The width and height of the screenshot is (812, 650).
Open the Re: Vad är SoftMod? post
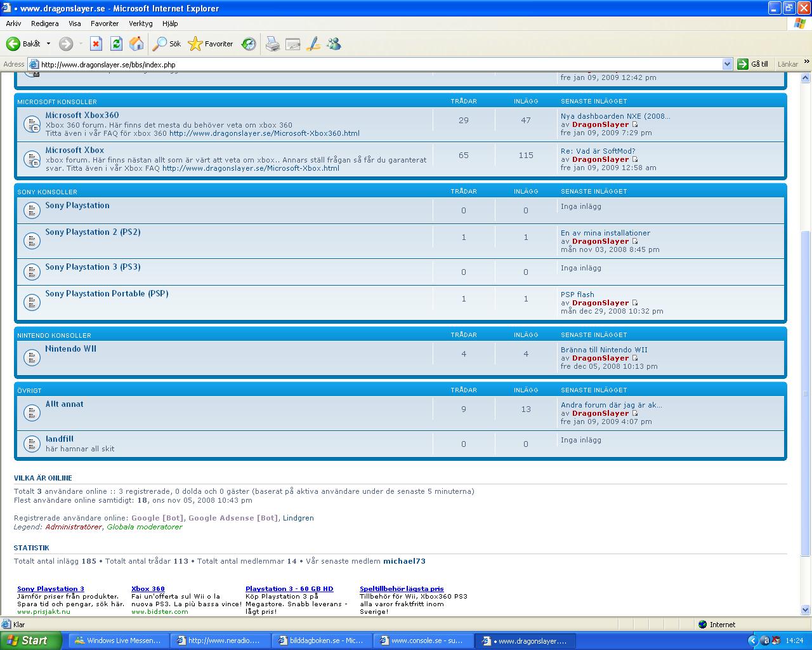(598, 151)
